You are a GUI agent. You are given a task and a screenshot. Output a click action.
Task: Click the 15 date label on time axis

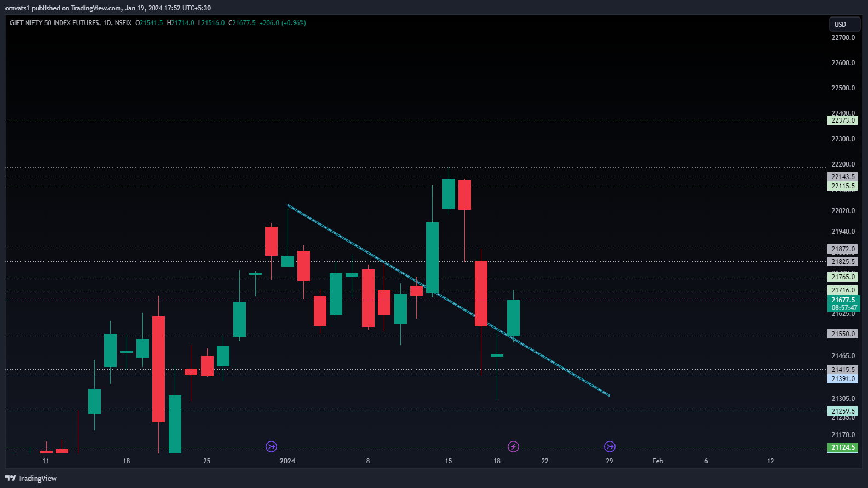(449, 461)
